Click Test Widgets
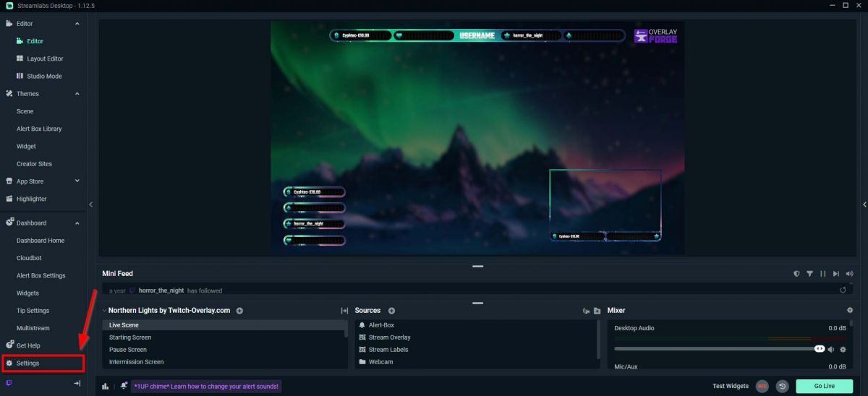Screen dimensions: 868x396 (x=731, y=387)
